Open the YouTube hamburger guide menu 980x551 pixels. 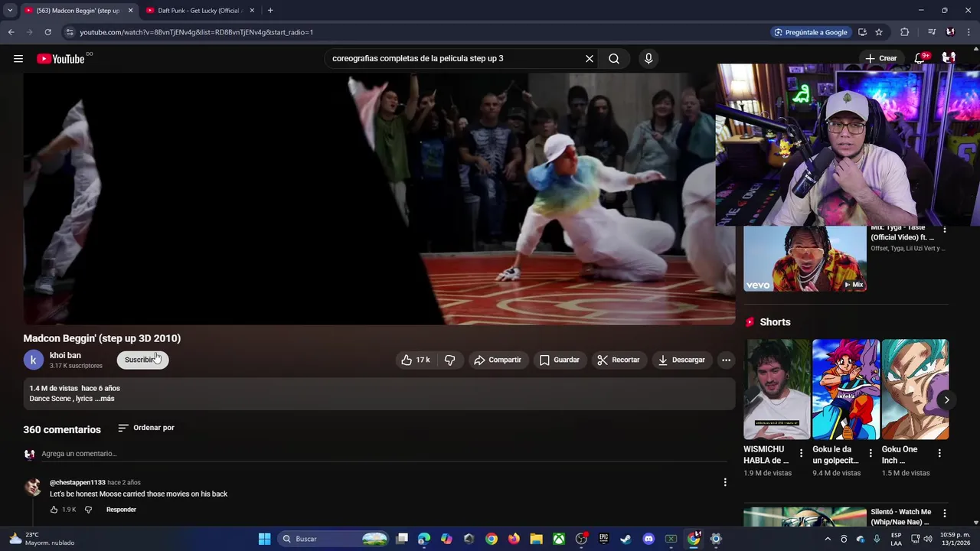18,58
